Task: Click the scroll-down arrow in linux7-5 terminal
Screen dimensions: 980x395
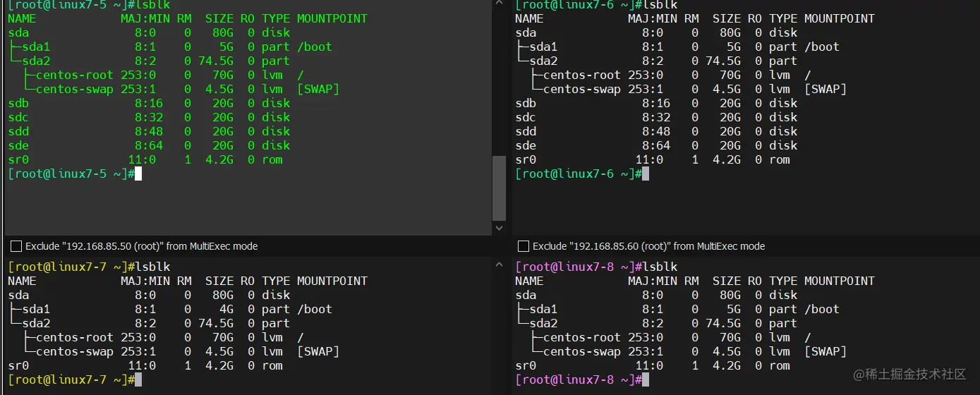Action: (x=499, y=228)
